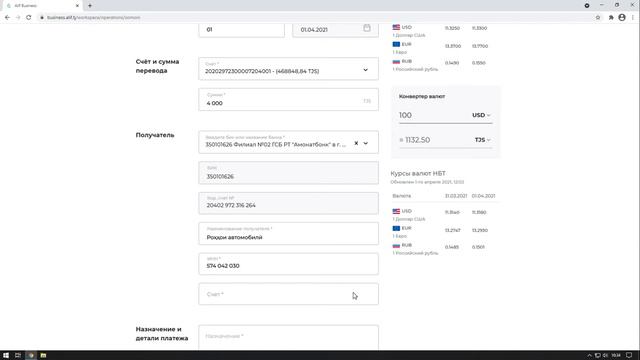Click the browser address bar URL

tap(93, 18)
